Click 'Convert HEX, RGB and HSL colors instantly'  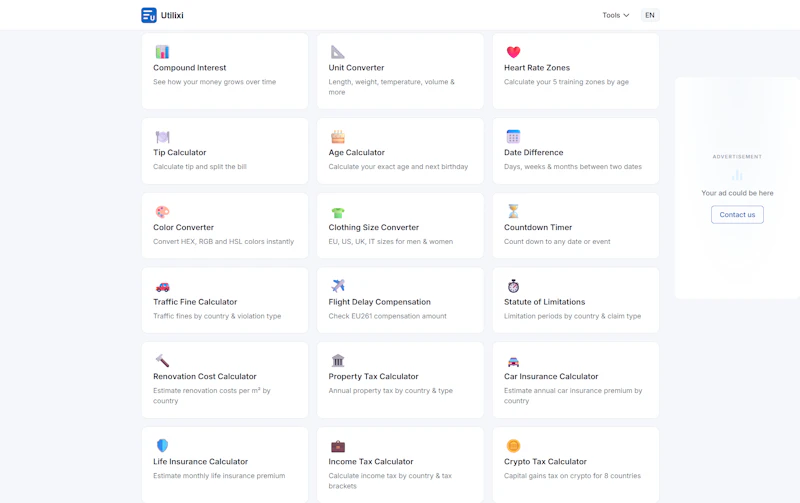[x=223, y=241]
